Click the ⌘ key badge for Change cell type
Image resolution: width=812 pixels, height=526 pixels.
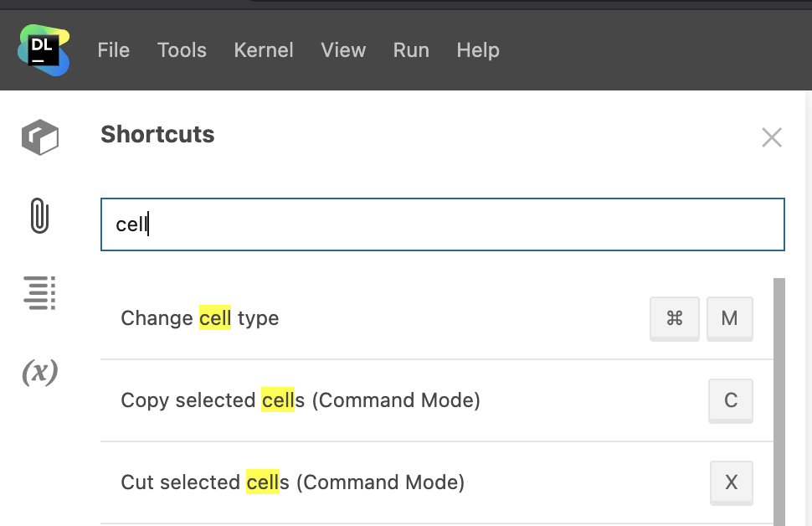675,318
